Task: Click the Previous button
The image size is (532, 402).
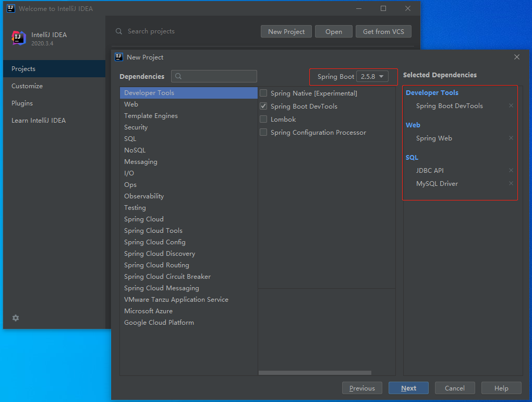Action: click(x=362, y=388)
